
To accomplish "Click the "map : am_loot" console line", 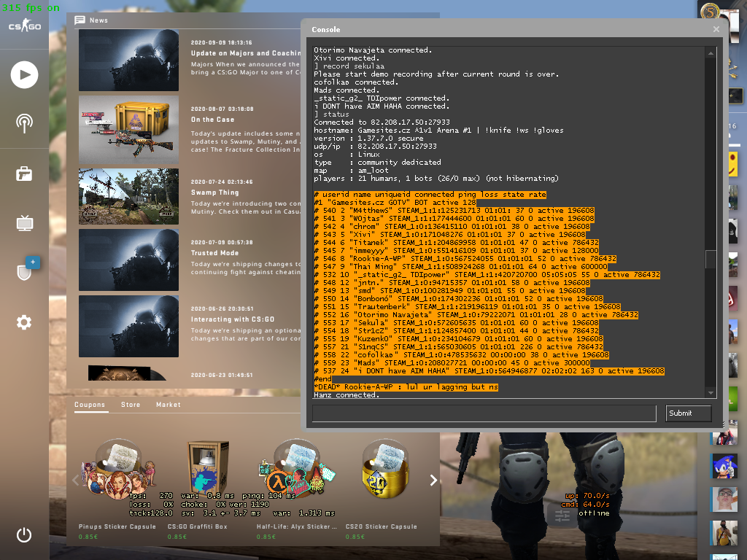I will [351, 170].
